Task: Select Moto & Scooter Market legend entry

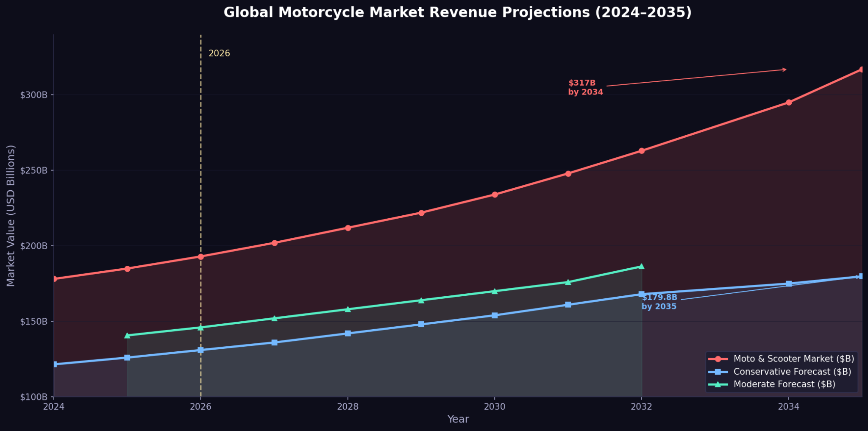Action: pyautogui.click(x=781, y=359)
